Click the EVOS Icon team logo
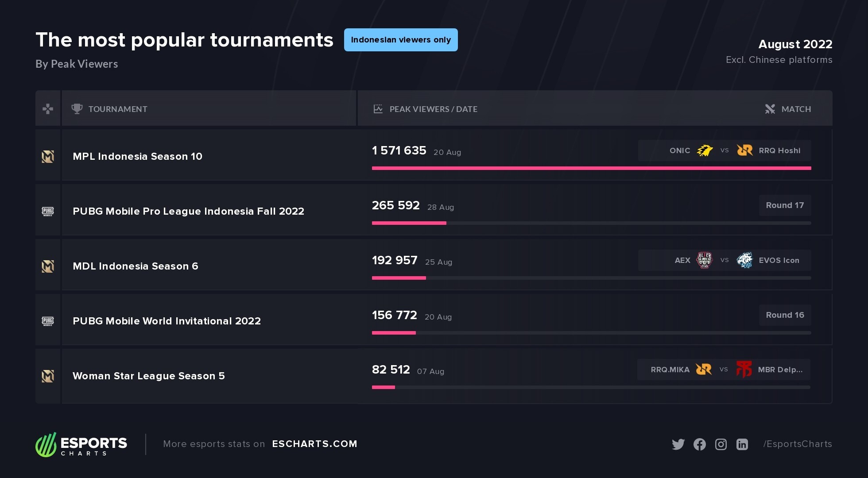Viewport: 868px width, 478px height. [x=744, y=260]
